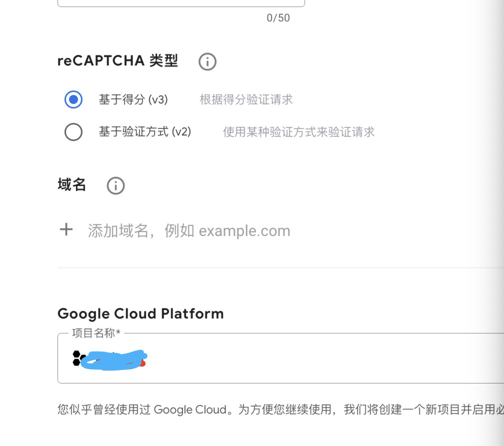
Task: Click the 域名 section heading
Action: point(71,184)
